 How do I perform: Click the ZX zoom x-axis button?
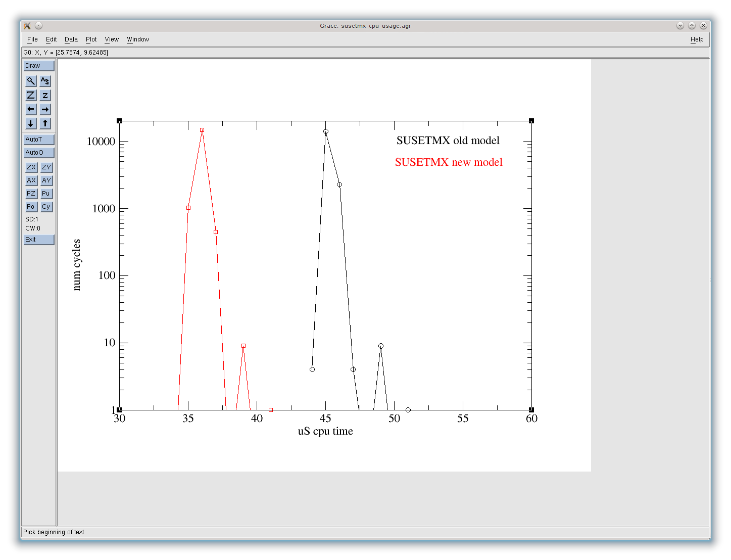[31, 167]
